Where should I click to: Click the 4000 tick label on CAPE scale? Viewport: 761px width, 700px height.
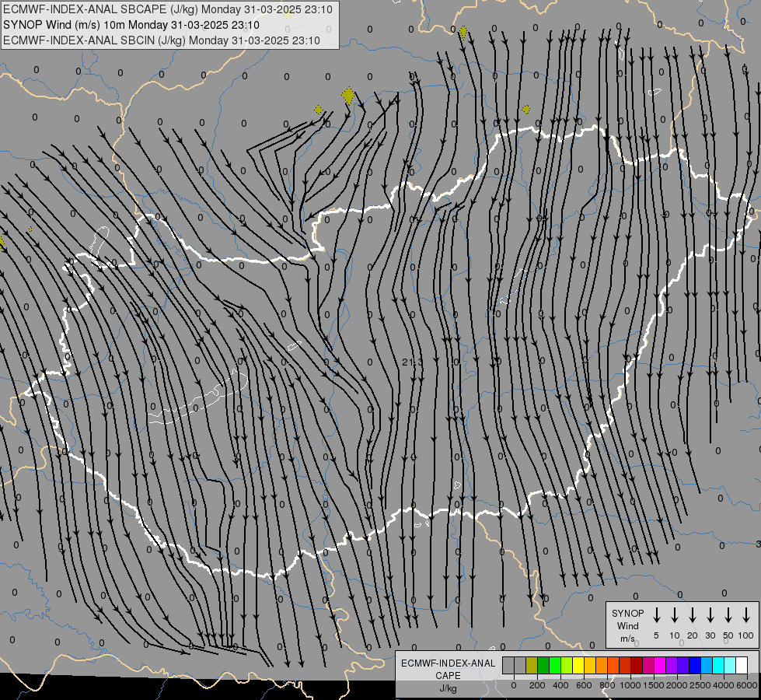pos(724,685)
